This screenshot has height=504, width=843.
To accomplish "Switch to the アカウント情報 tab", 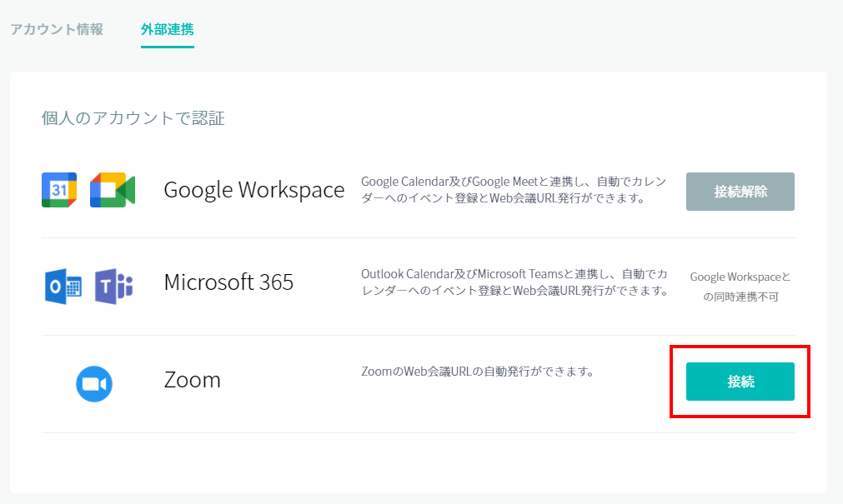I will pyautogui.click(x=57, y=29).
